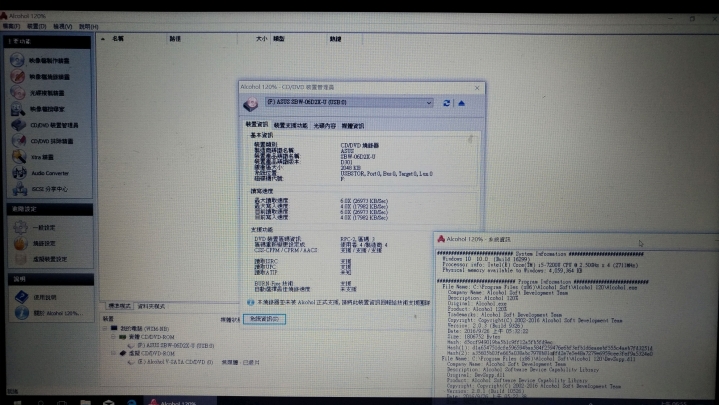Open the help manual book icon
Screen dimensions: 720x405
coord(21,297)
